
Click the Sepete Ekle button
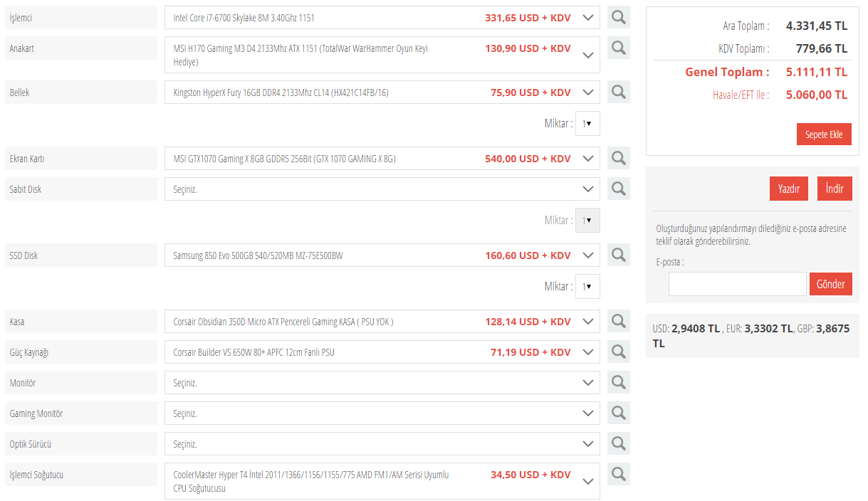pyautogui.click(x=823, y=135)
